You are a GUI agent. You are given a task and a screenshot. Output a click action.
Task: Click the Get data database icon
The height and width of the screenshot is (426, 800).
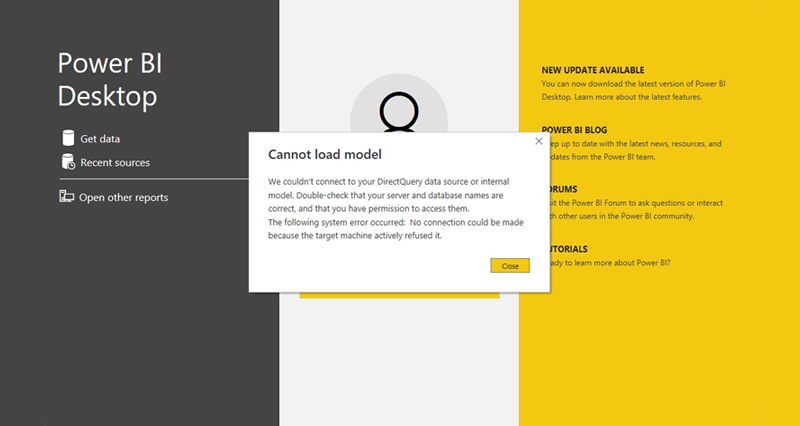(68, 138)
